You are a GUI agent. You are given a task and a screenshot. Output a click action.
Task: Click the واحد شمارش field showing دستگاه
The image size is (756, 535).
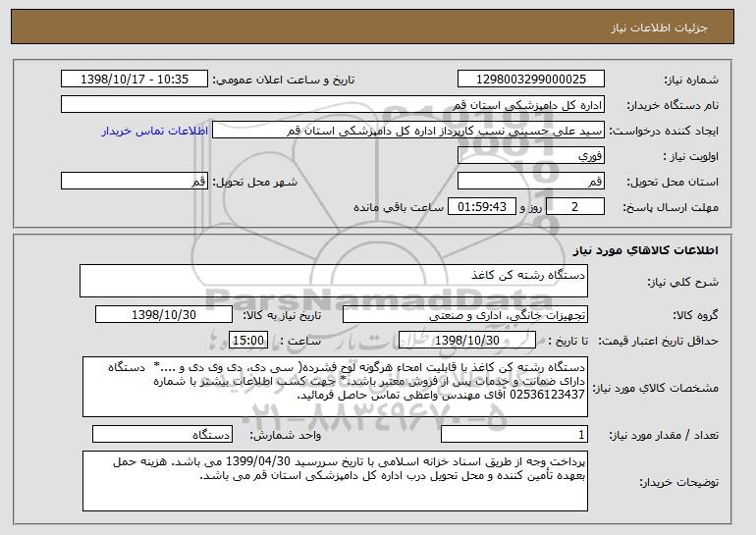[162, 434]
